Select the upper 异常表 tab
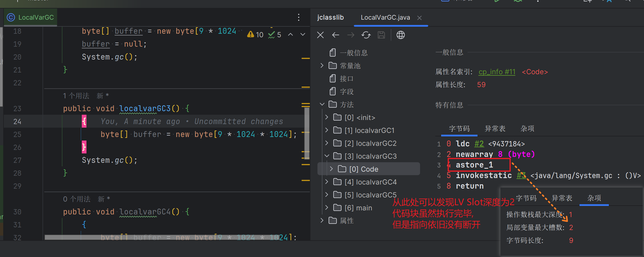Screen dimensions: 644x257 click(x=495, y=129)
